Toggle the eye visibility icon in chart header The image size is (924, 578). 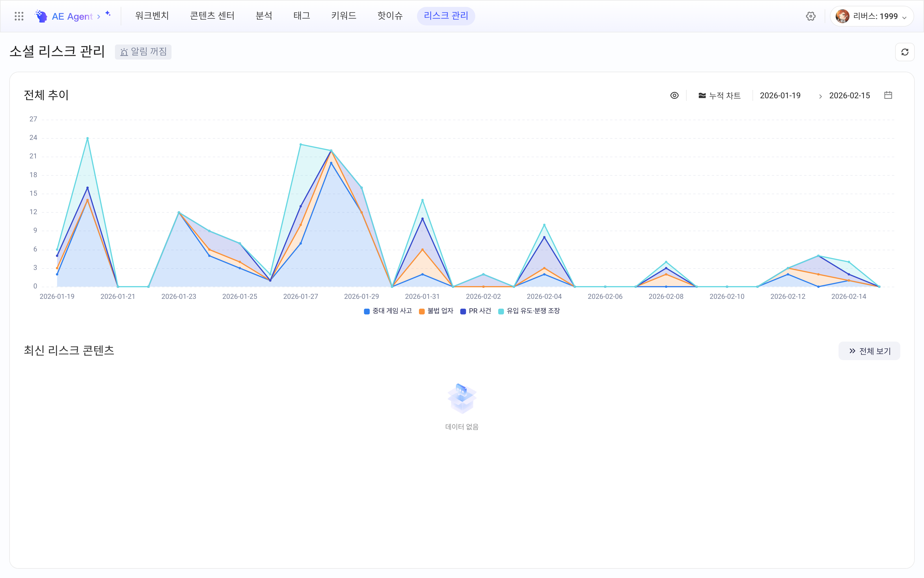tap(674, 95)
